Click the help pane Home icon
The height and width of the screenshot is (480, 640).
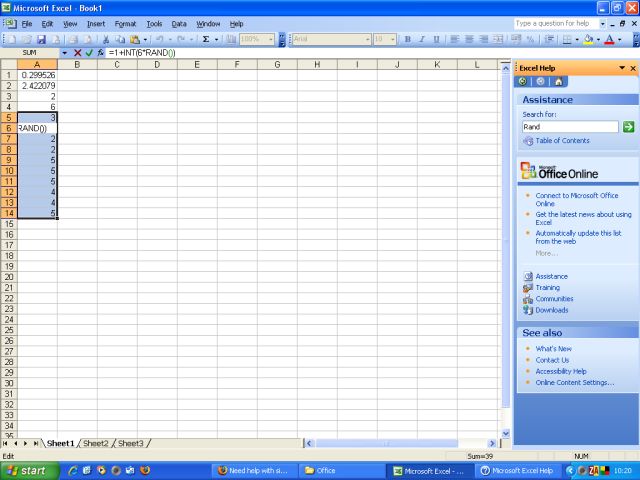coord(558,81)
